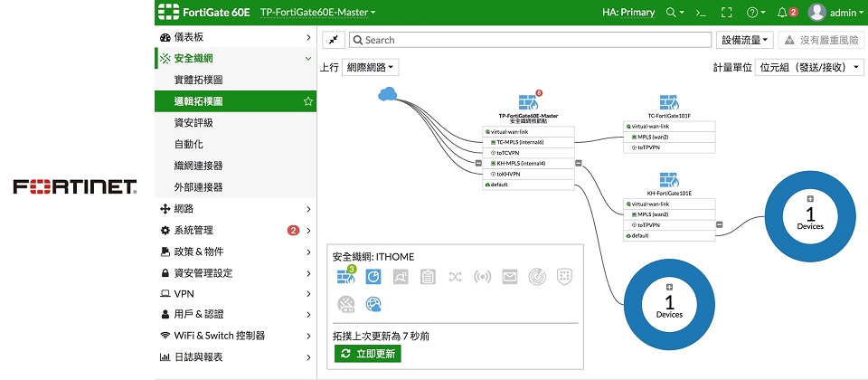
Task: Click the envelope icon in ITHOME panel
Action: coord(510,277)
